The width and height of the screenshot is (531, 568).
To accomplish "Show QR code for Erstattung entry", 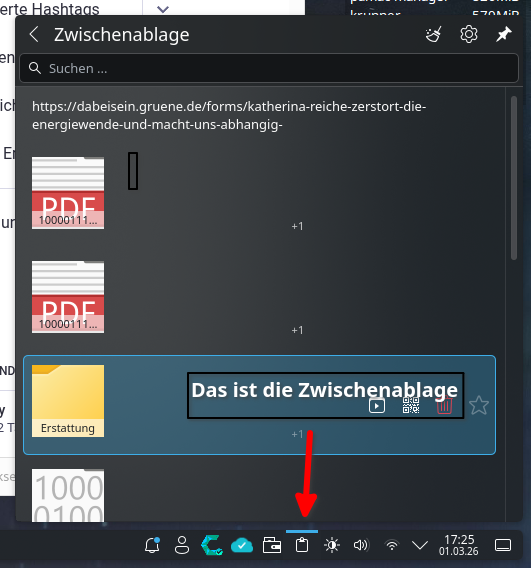I will pyautogui.click(x=411, y=405).
